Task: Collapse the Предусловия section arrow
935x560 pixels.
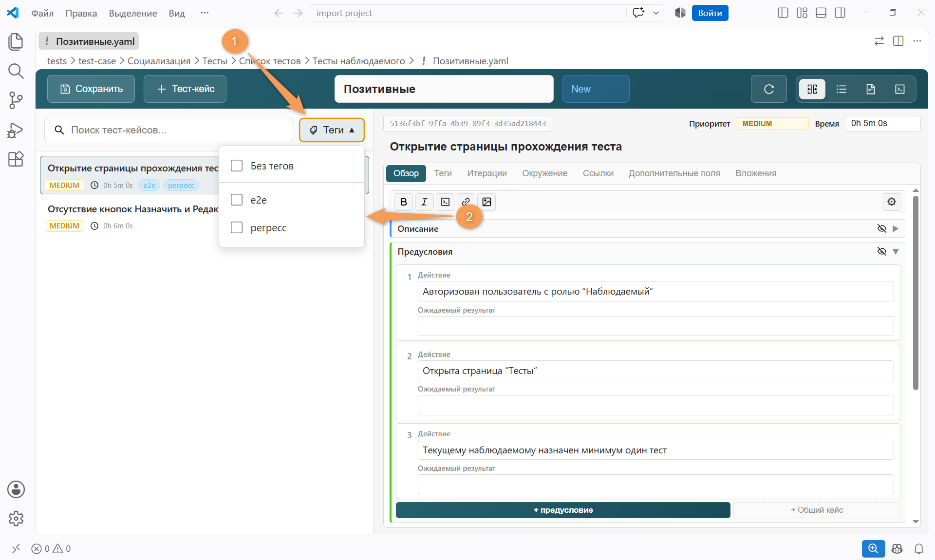Action: coord(896,251)
